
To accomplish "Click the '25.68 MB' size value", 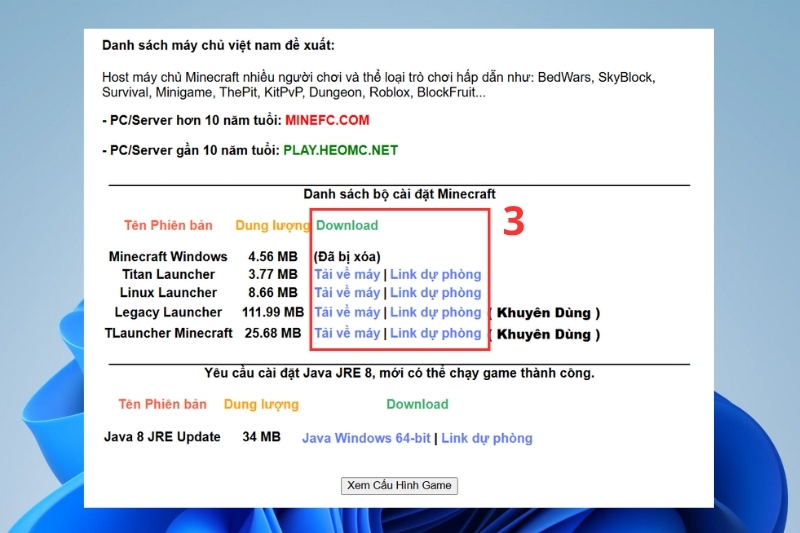I will (x=273, y=333).
